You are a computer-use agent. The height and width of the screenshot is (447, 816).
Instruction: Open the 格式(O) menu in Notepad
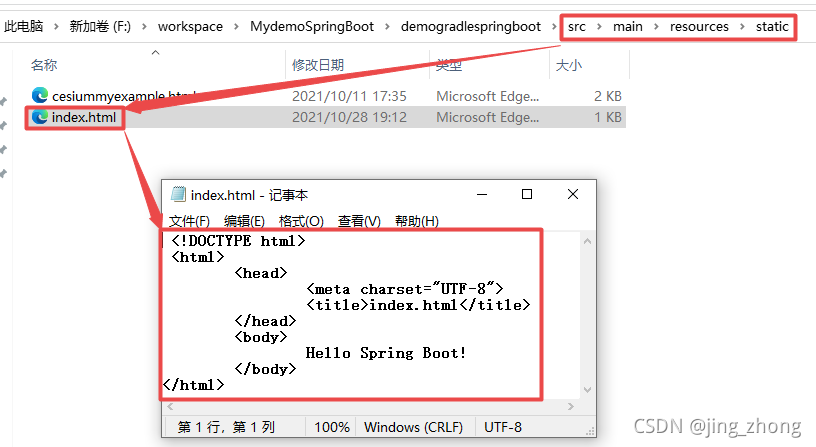click(x=301, y=221)
